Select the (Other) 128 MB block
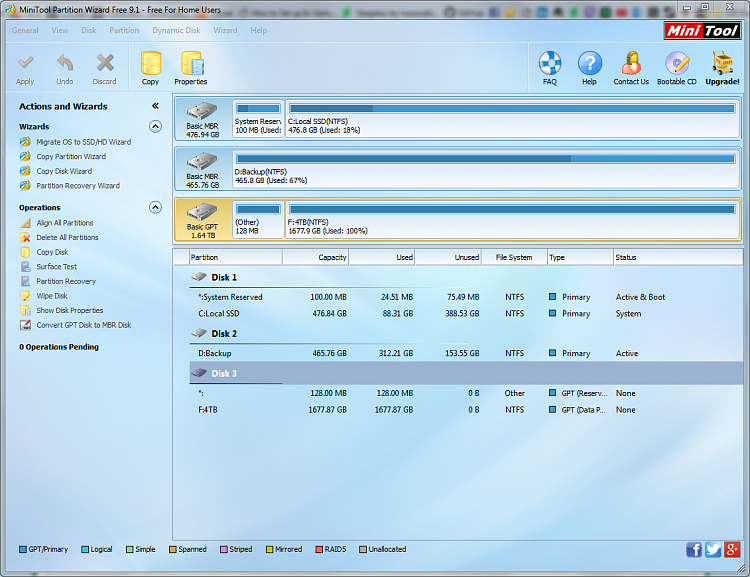 [258, 219]
